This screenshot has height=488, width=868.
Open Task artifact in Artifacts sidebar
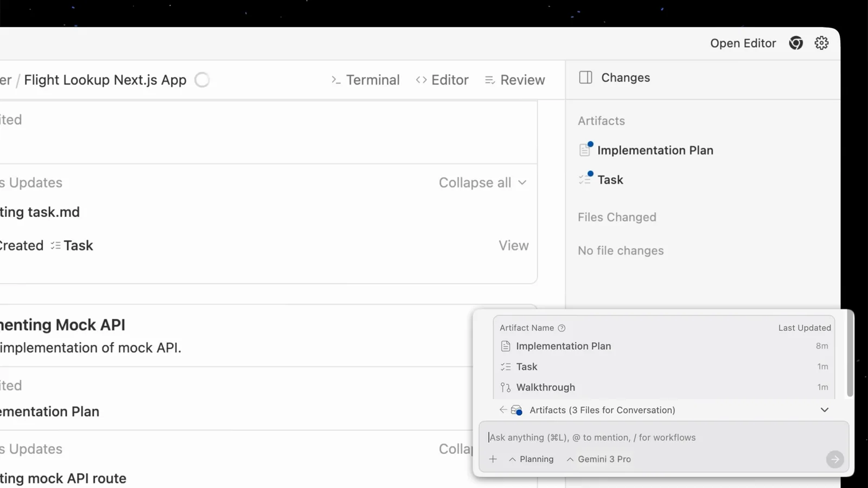pyautogui.click(x=610, y=179)
